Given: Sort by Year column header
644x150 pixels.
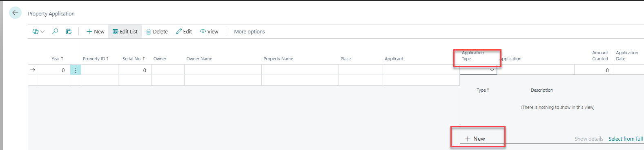Looking at the screenshot, I should pos(57,59).
